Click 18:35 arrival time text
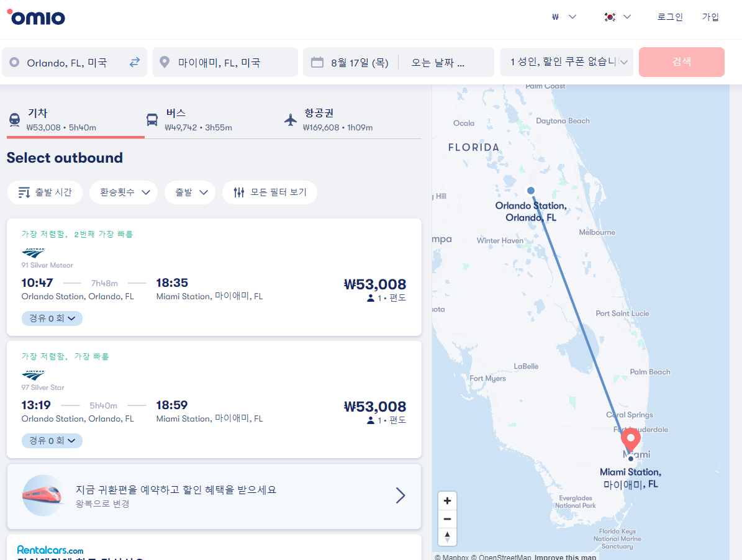 172,283
